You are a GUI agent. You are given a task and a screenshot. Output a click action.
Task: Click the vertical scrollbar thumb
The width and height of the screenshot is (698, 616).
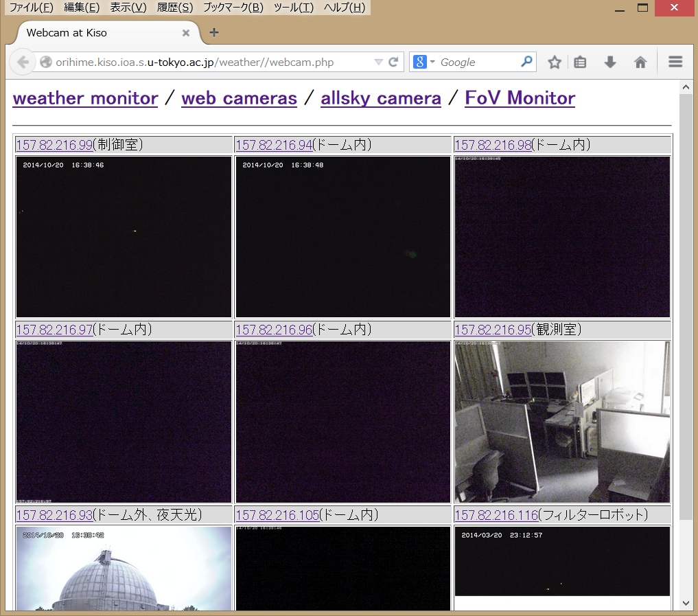click(x=686, y=306)
